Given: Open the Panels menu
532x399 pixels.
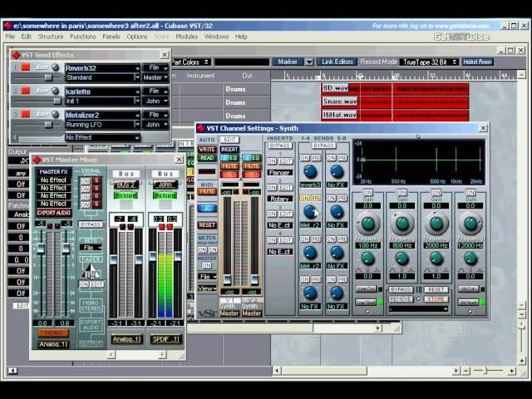Looking at the screenshot, I should coord(111,37).
